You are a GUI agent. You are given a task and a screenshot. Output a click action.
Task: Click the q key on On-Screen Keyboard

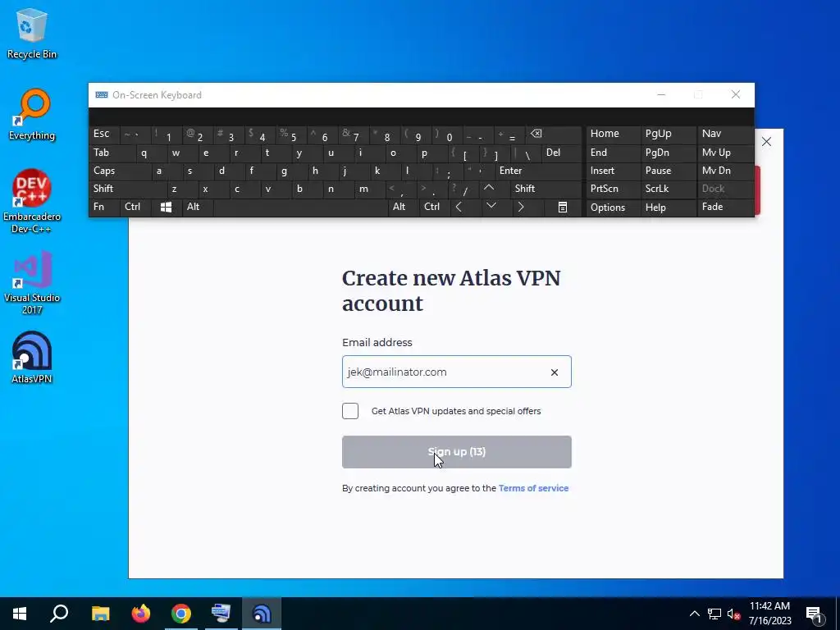tap(151, 153)
